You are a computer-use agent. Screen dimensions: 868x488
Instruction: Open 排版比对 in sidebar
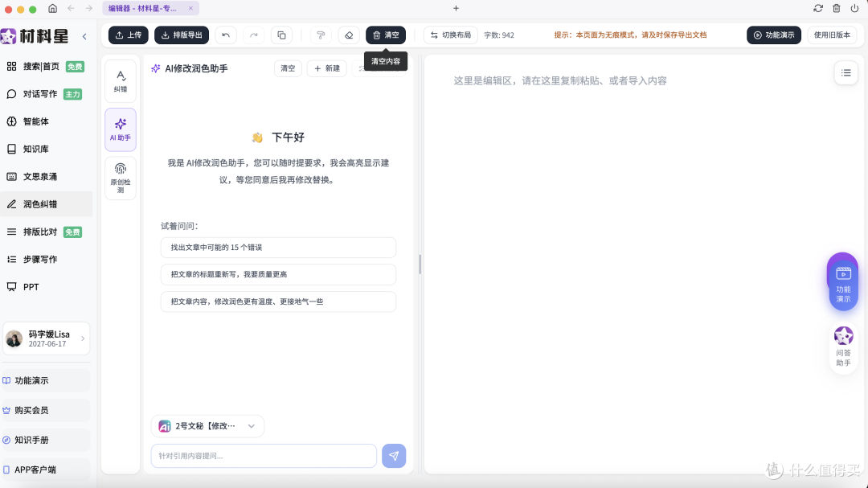(46, 232)
